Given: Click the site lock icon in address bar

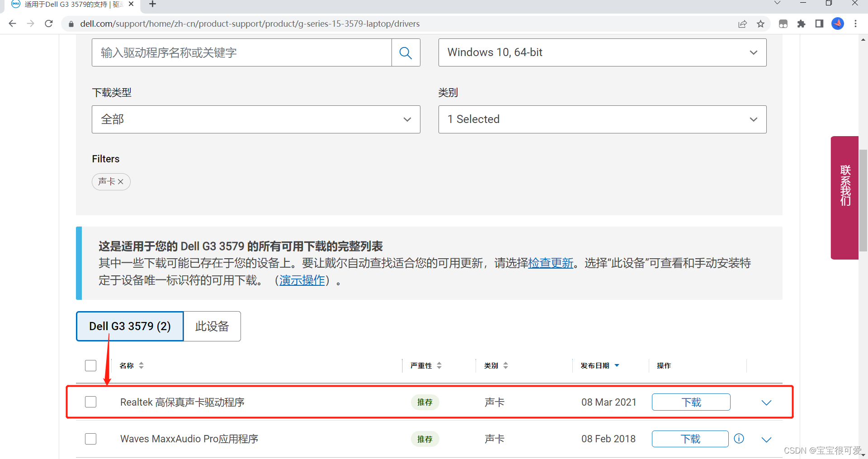Looking at the screenshot, I should point(71,24).
